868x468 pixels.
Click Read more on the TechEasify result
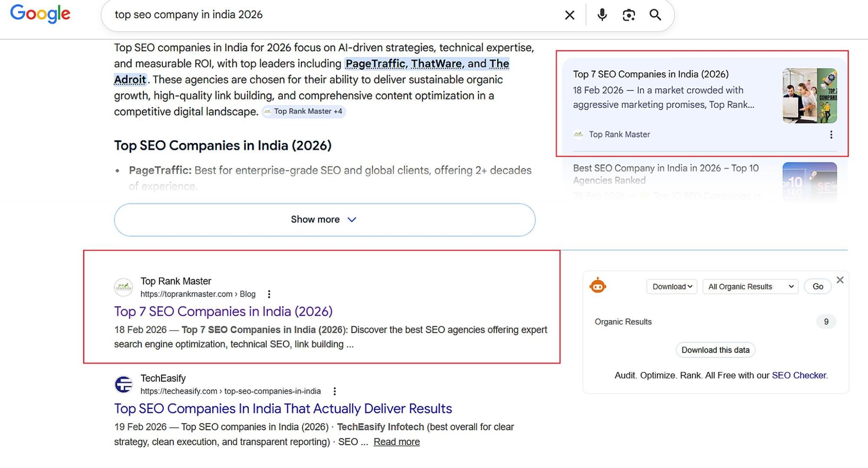pyautogui.click(x=396, y=441)
